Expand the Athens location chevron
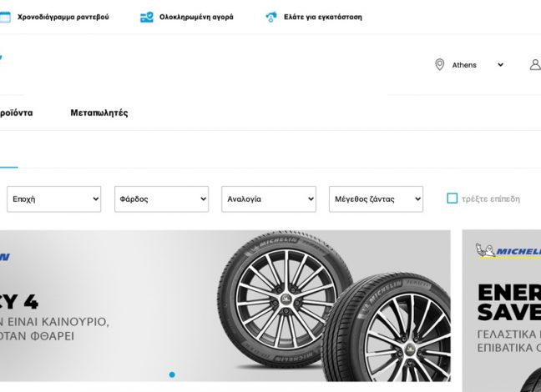The height and width of the screenshot is (392, 541). (500, 65)
